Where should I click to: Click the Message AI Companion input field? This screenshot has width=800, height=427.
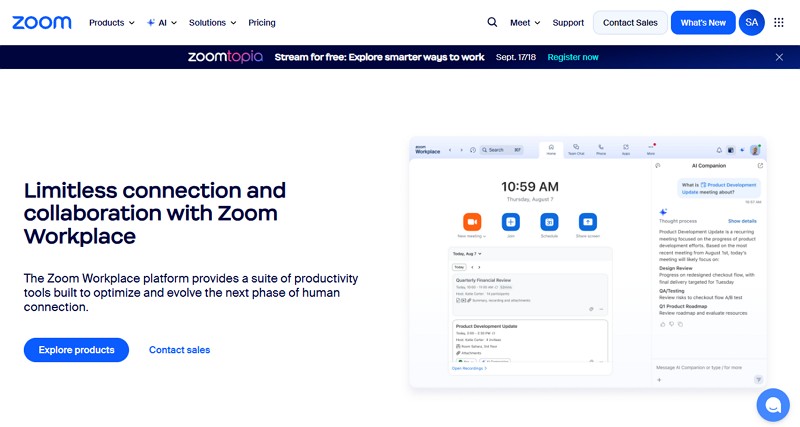pos(707,367)
